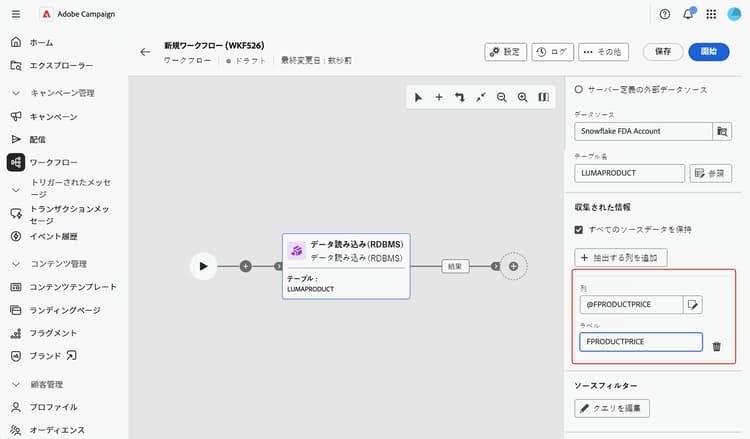Edit expression icon next to @FPRODUCTPRICE
750x439 pixels.
pyautogui.click(x=693, y=305)
